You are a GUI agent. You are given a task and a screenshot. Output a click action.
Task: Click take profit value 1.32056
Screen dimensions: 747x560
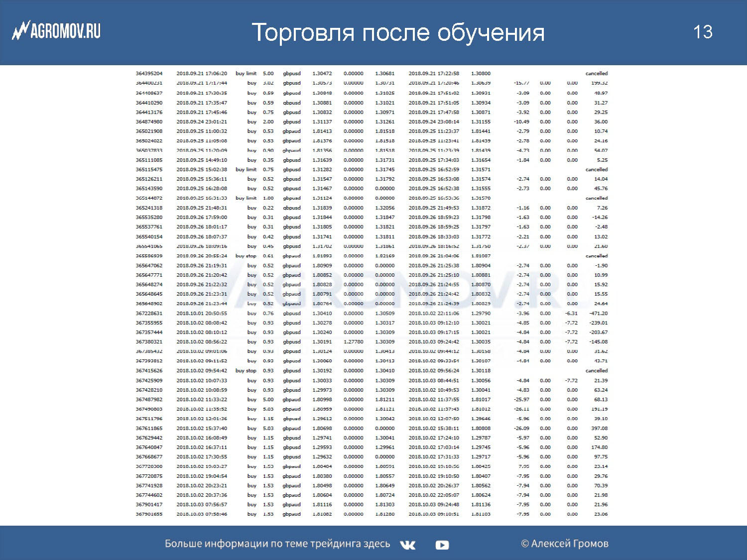384,208
